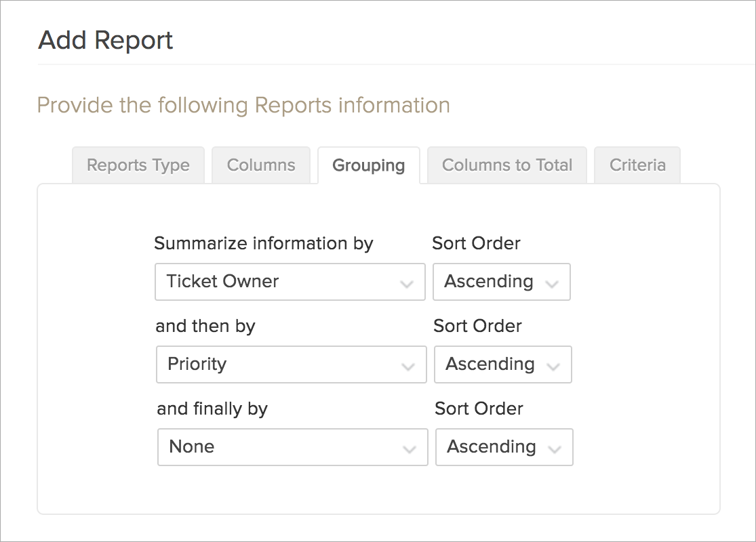Screen dimensions: 756x542
Task: Open the Ticket Owner summarize dropdown
Action: click(x=290, y=282)
